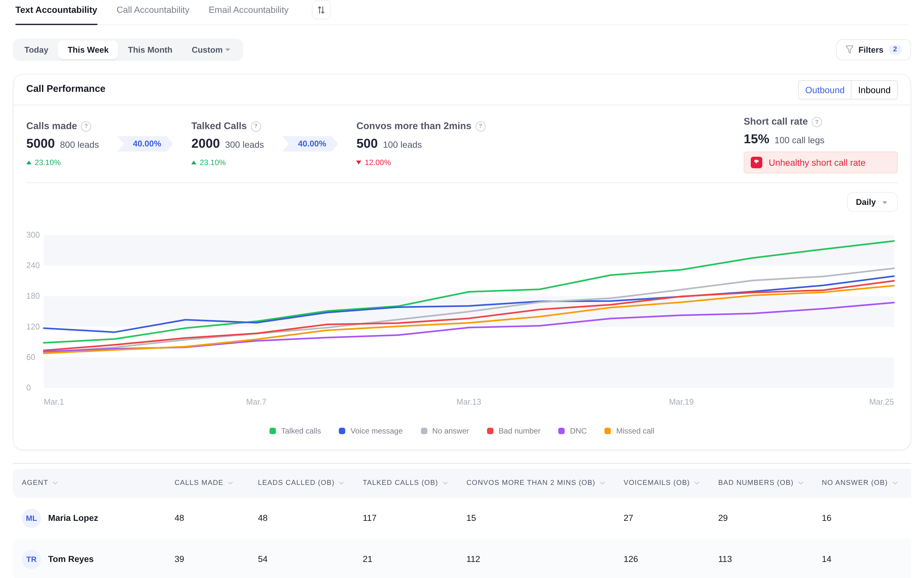The image size is (924, 578).
Task: Sort by Leads Called (OB) column
Action: coord(301,482)
